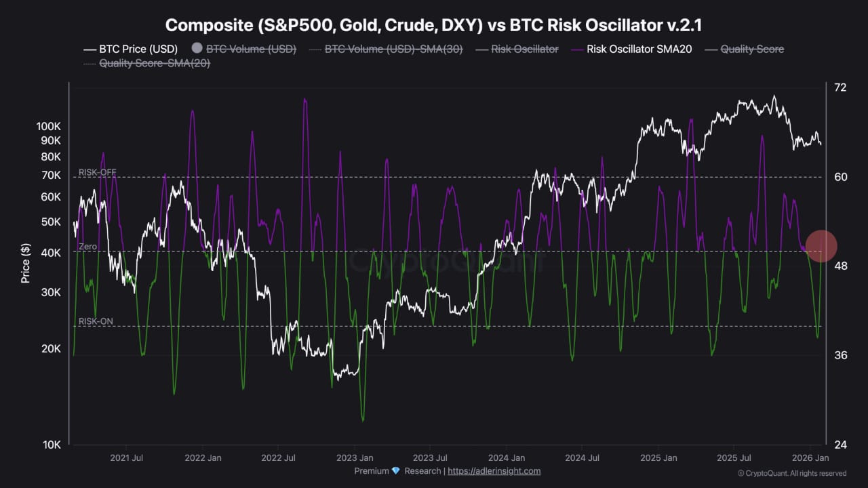The width and height of the screenshot is (868, 488).
Task: Click the 2022 Jul date on the x-axis
Action: tap(279, 457)
